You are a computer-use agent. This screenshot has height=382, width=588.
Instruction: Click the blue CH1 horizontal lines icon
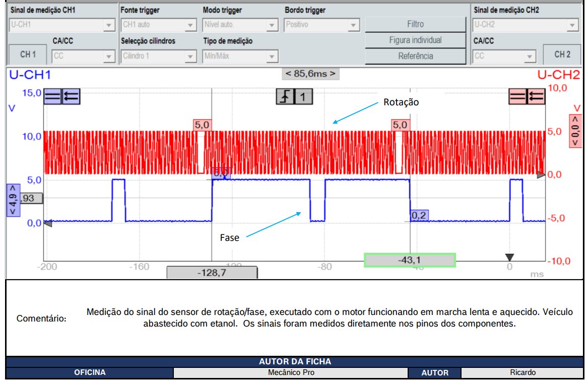coord(52,96)
